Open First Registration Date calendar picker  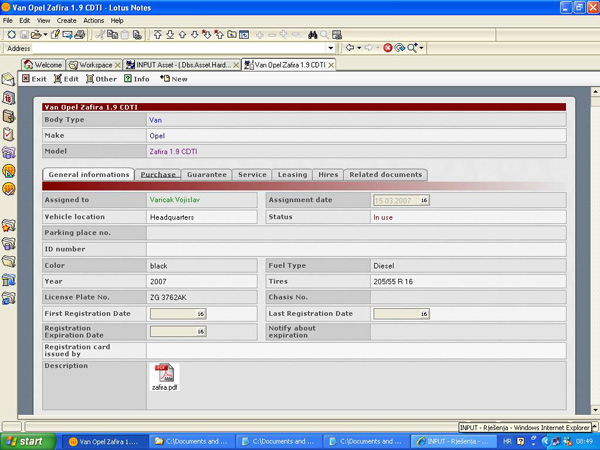(201, 314)
